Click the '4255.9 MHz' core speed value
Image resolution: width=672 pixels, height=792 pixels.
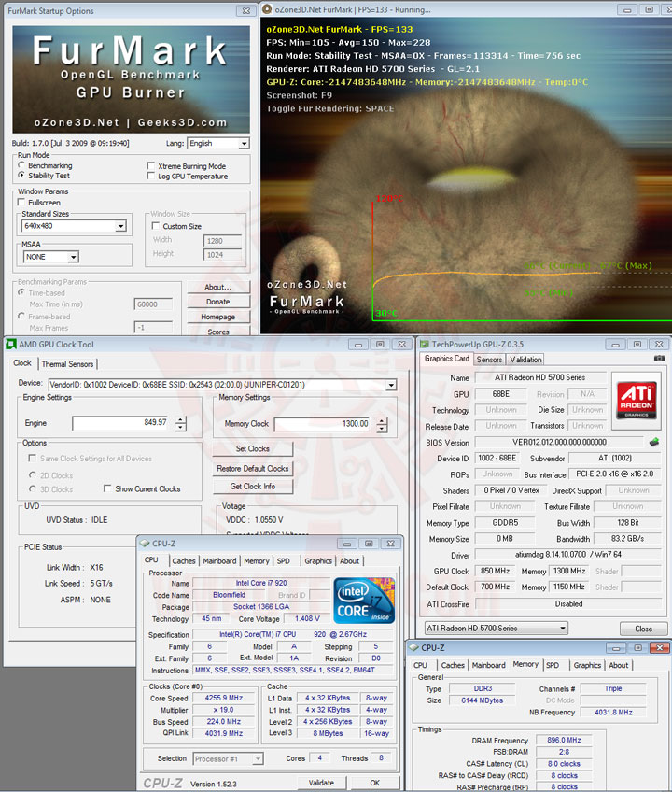224,698
